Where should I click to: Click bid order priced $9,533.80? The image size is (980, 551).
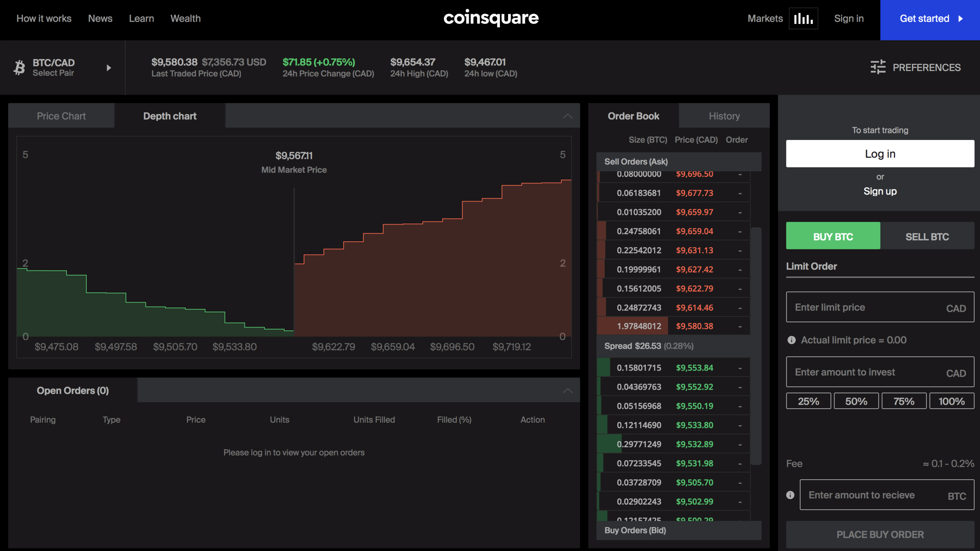(x=673, y=425)
